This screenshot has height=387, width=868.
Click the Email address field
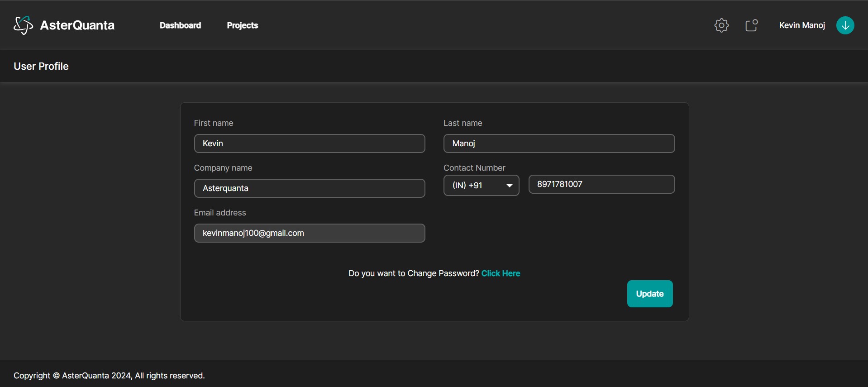[310, 233]
